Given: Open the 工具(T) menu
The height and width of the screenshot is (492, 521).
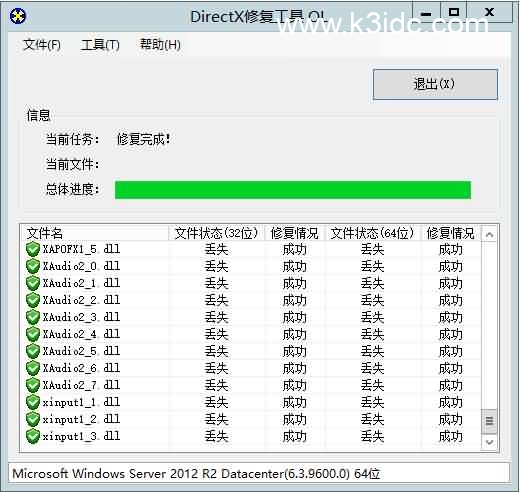Looking at the screenshot, I should point(100,45).
